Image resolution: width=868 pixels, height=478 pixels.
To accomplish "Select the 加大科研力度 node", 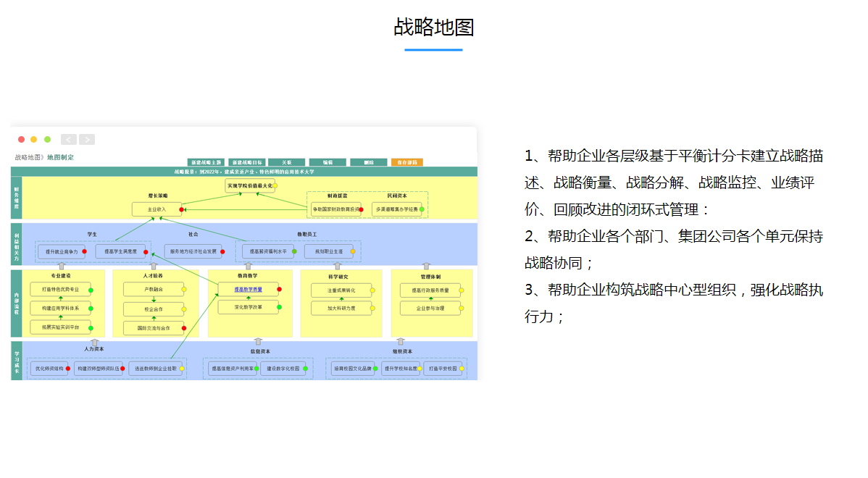I will pos(341,309).
